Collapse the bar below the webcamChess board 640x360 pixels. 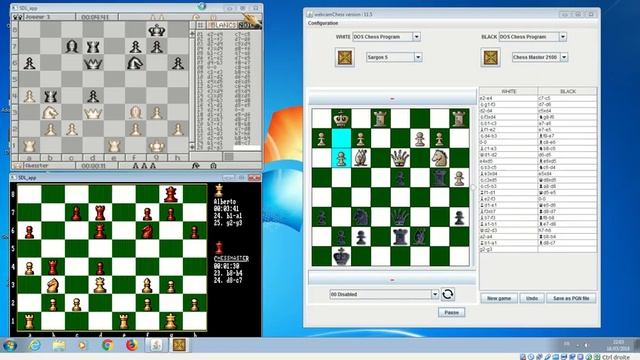tap(392, 280)
